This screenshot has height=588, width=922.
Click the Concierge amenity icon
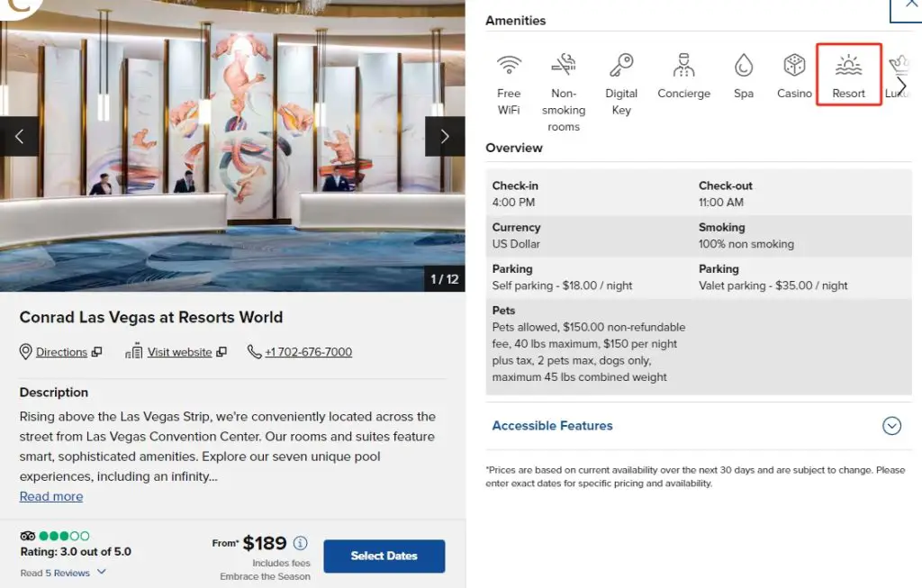point(683,65)
